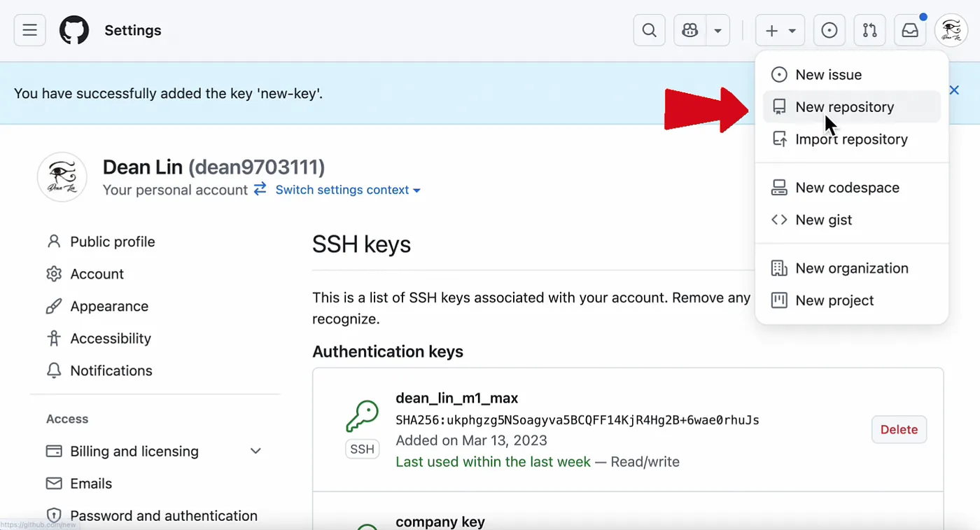This screenshot has width=980, height=530.
Task: Choose Import repository in the menu
Action: (852, 139)
